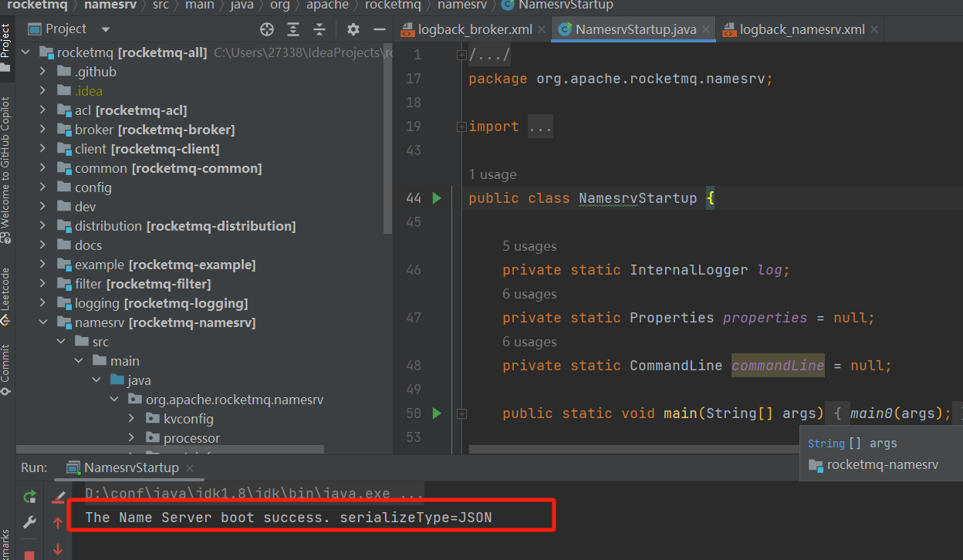Screen dimensions: 963x560
Task: Close the NamesrvStartup Run tab
Action: (190, 467)
